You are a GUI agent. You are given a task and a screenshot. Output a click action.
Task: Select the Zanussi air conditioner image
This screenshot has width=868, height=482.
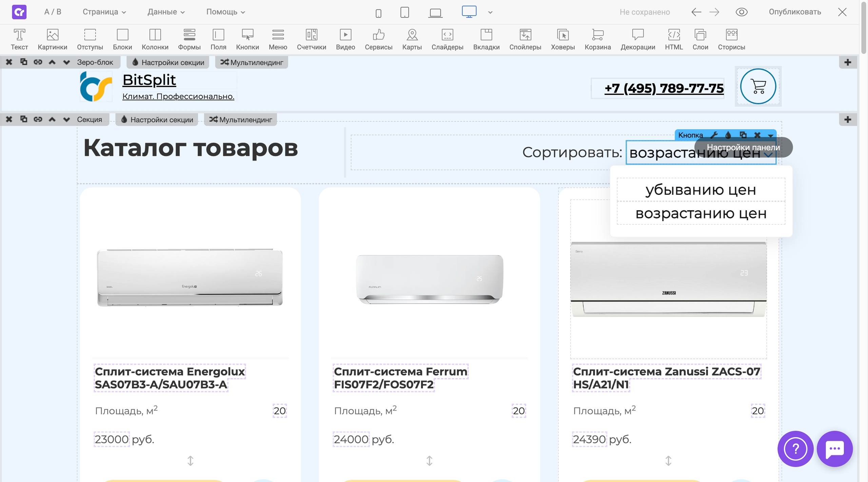click(668, 279)
